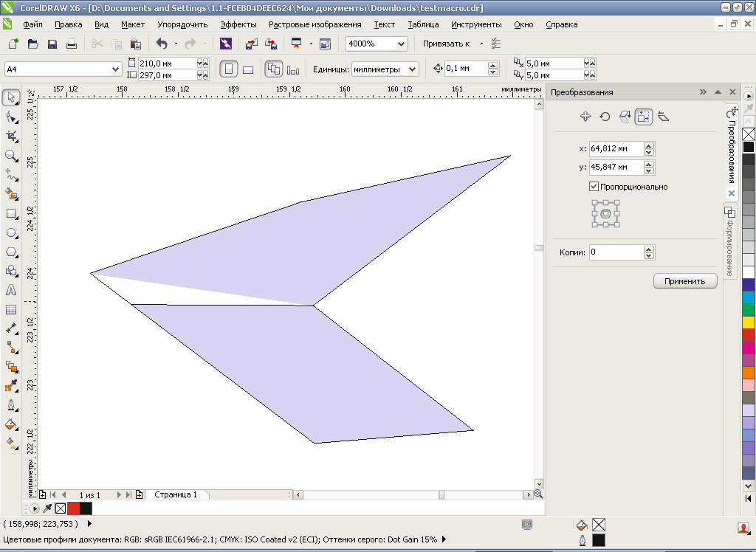Increase the y size stepper
The image size is (756, 552).
click(648, 164)
